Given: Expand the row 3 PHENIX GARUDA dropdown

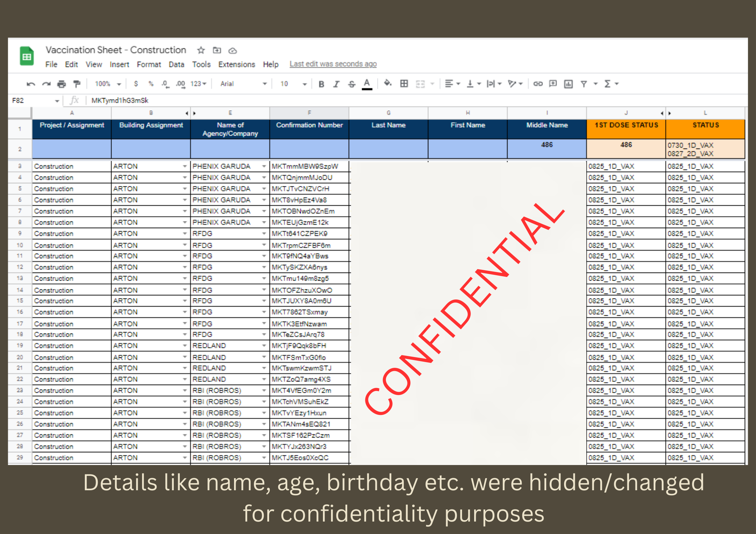Looking at the screenshot, I should [264, 166].
